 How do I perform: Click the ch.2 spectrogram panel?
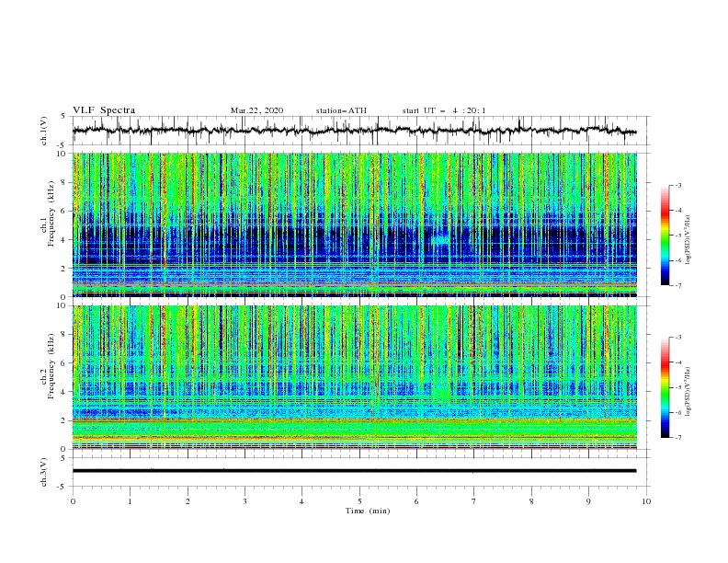(355, 377)
